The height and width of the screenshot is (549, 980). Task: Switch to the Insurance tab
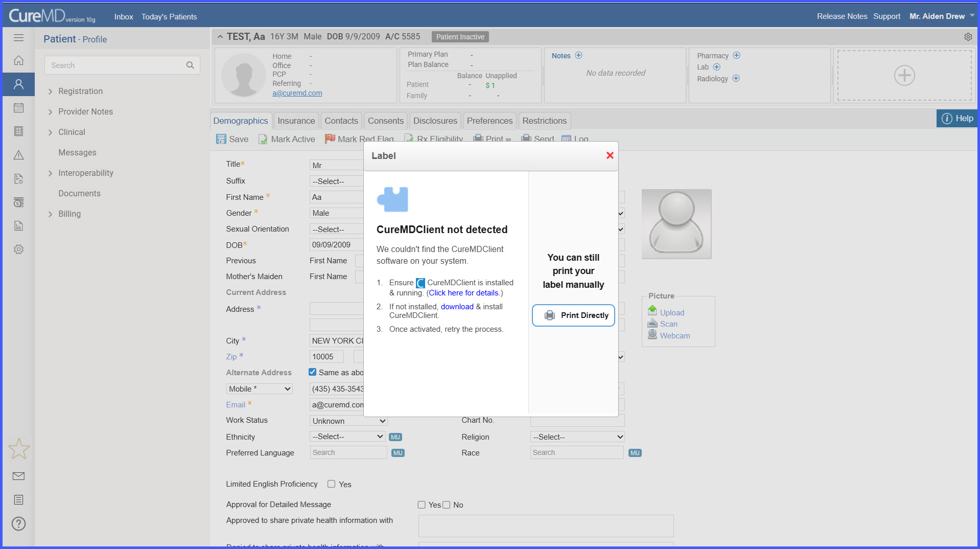[x=296, y=121]
